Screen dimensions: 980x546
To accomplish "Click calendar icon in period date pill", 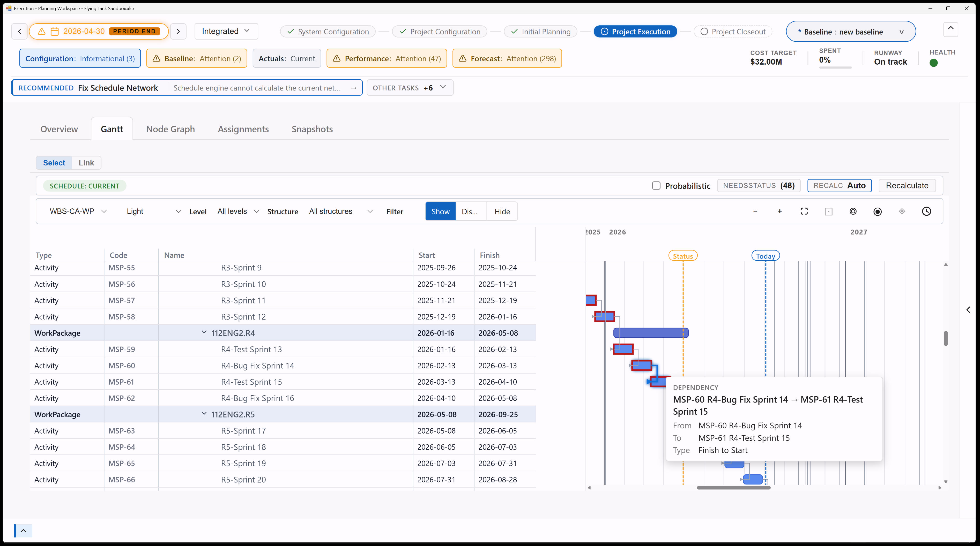I will point(54,31).
